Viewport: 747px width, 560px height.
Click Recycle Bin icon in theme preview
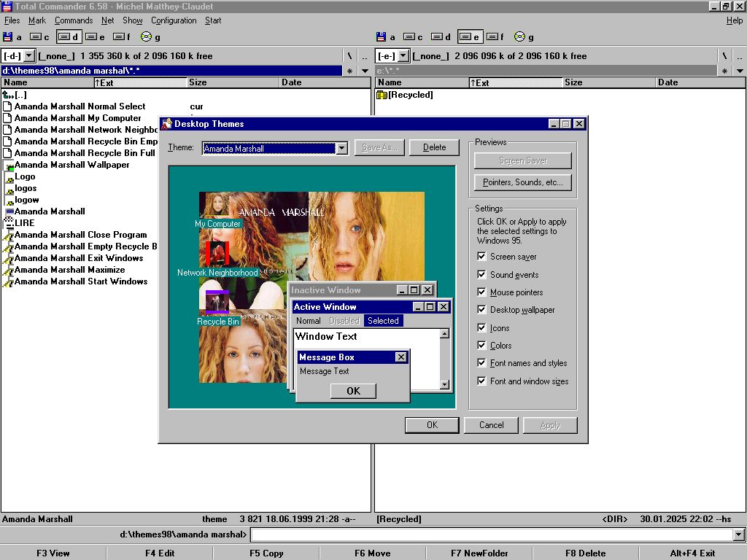217,301
